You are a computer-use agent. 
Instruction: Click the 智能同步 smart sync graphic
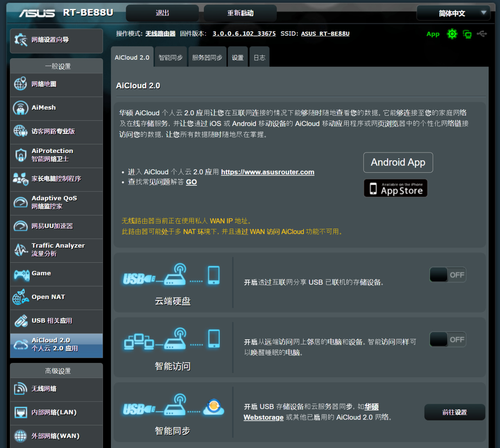coord(173,405)
